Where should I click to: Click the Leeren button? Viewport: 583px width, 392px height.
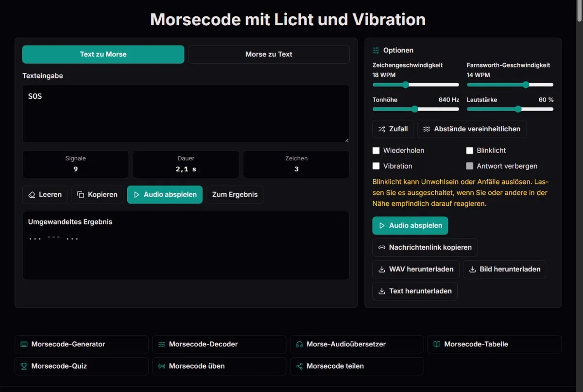click(x=45, y=194)
